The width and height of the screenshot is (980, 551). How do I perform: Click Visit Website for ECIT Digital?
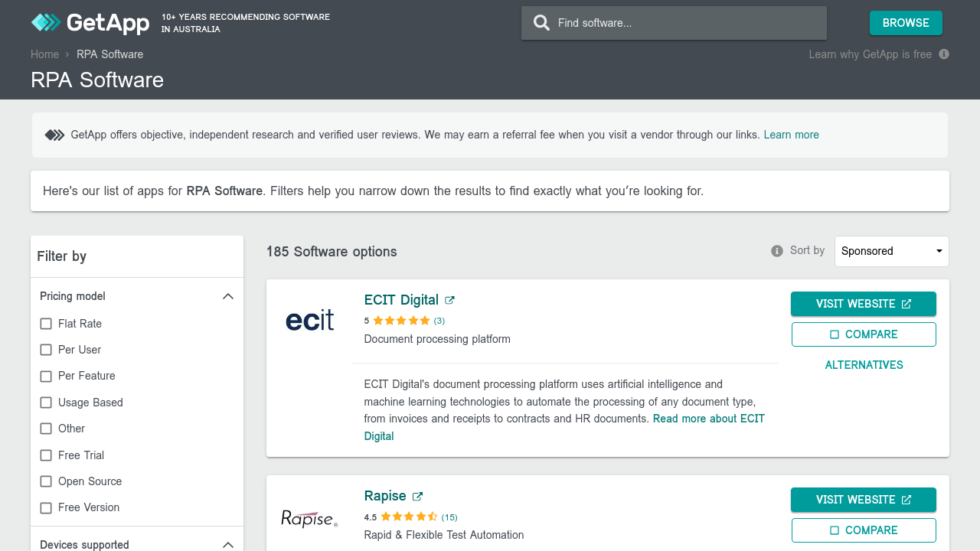pyautogui.click(x=863, y=304)
